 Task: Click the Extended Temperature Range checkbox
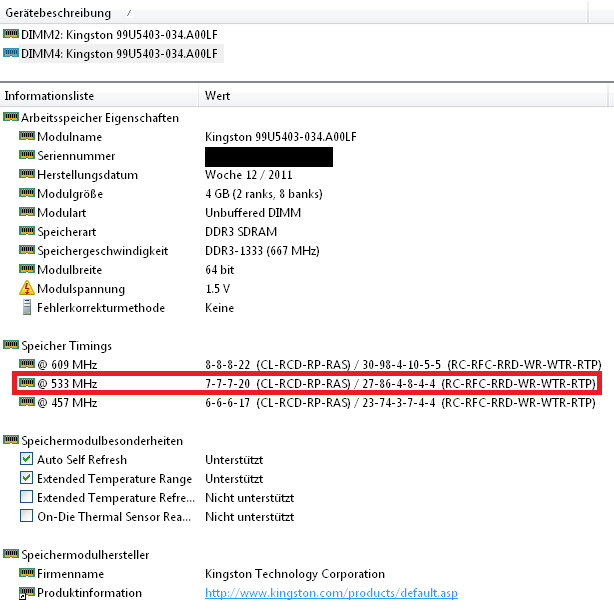26,478
